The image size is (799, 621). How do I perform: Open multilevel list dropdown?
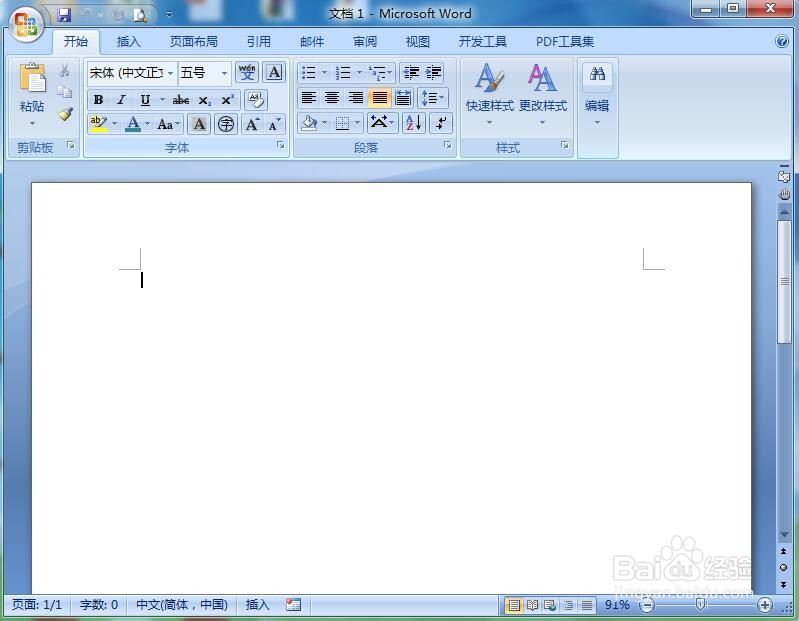[x=380, y=73]
